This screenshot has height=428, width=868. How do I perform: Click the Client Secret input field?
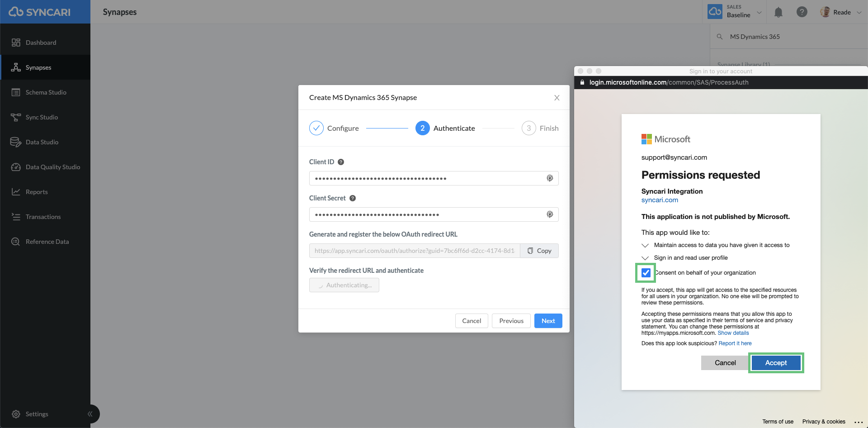pyautogui.click(x=434, y=214)
